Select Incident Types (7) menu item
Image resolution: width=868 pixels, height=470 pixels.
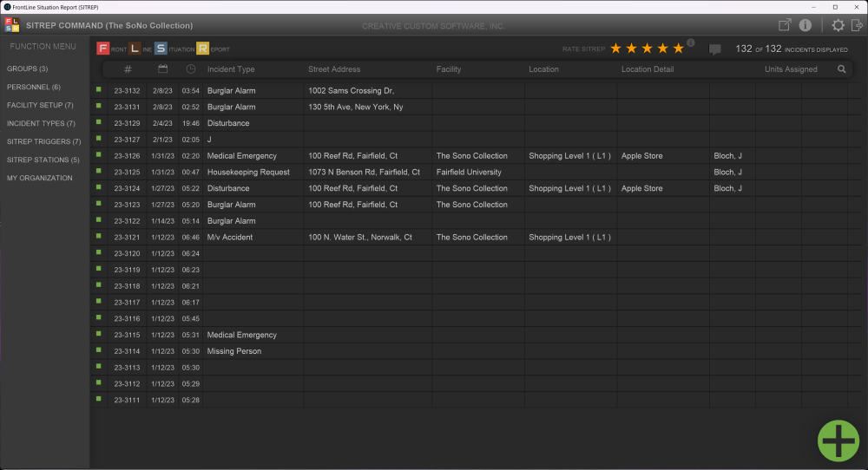coord(41,123)
